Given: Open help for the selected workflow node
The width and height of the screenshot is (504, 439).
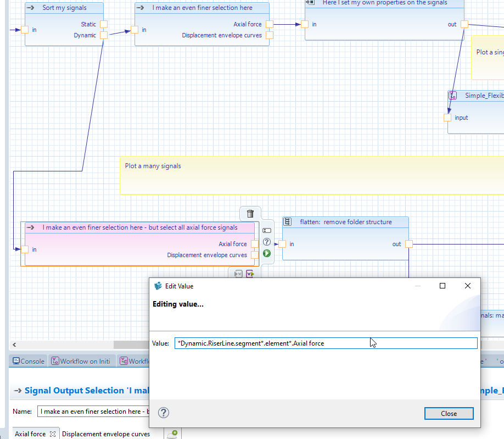Looking at the screenshot, I should click(x=267, y=242).
